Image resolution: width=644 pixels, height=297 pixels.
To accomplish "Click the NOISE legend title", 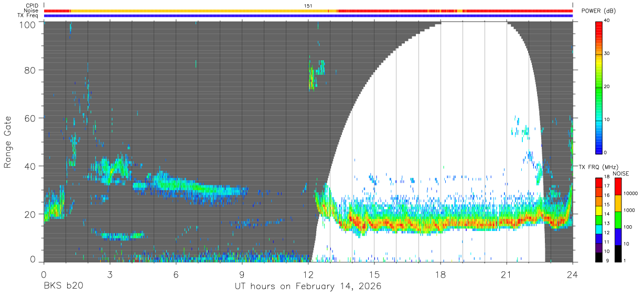I will point(621,173).
